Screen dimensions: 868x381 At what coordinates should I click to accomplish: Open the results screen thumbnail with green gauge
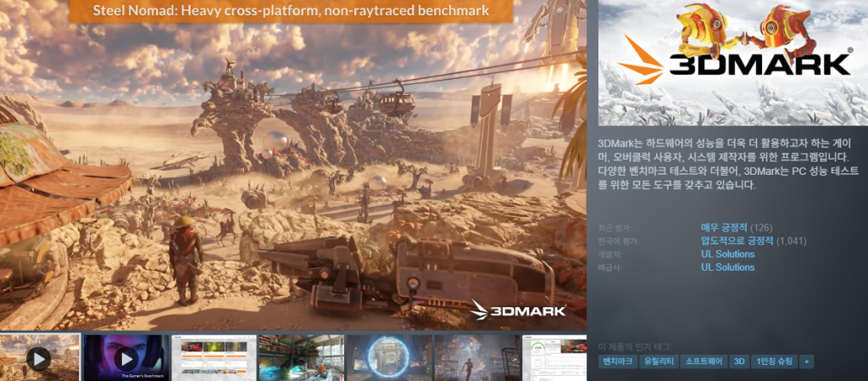point(555,357)
